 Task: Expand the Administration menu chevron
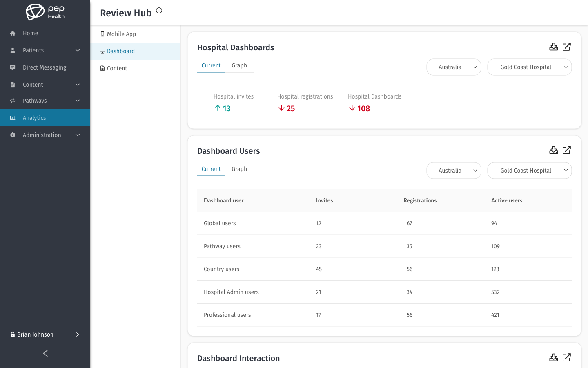pyautogui.click(x=78, y=135)
